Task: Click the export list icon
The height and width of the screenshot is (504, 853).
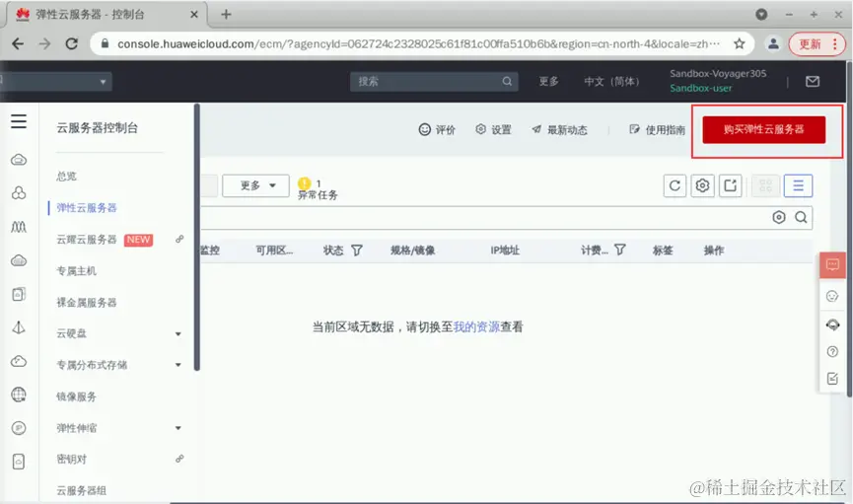Action: (730, 185)
